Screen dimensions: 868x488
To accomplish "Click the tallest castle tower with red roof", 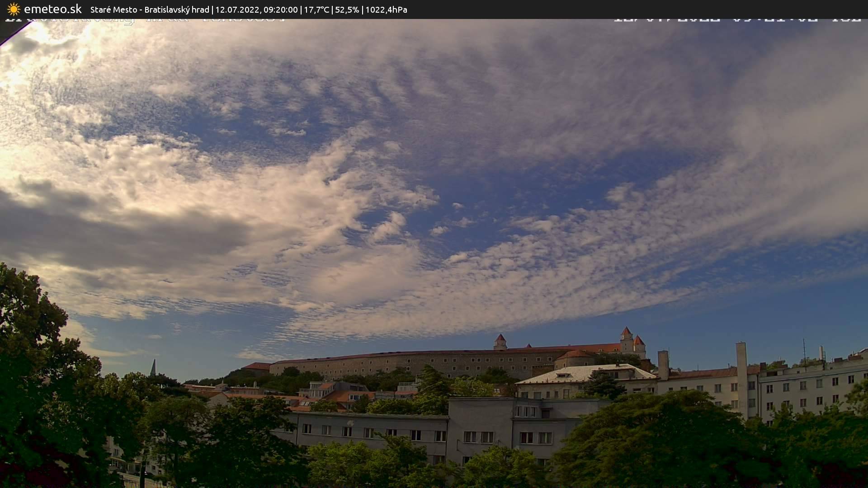I will coord(626,340).
